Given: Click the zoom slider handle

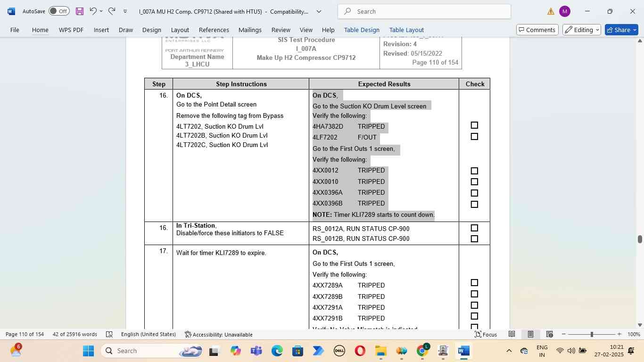Looking at the screenshot, I should point(592,334).
